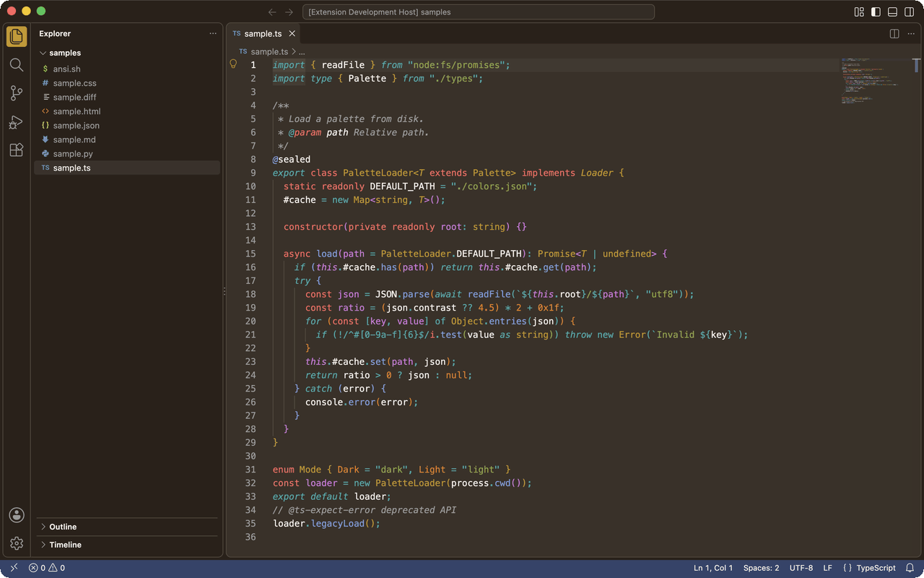The width and height of the screenshot is (924, 578).
Task: Open Explorer Views and More Actions menu
Action: [x=213, y=34]
